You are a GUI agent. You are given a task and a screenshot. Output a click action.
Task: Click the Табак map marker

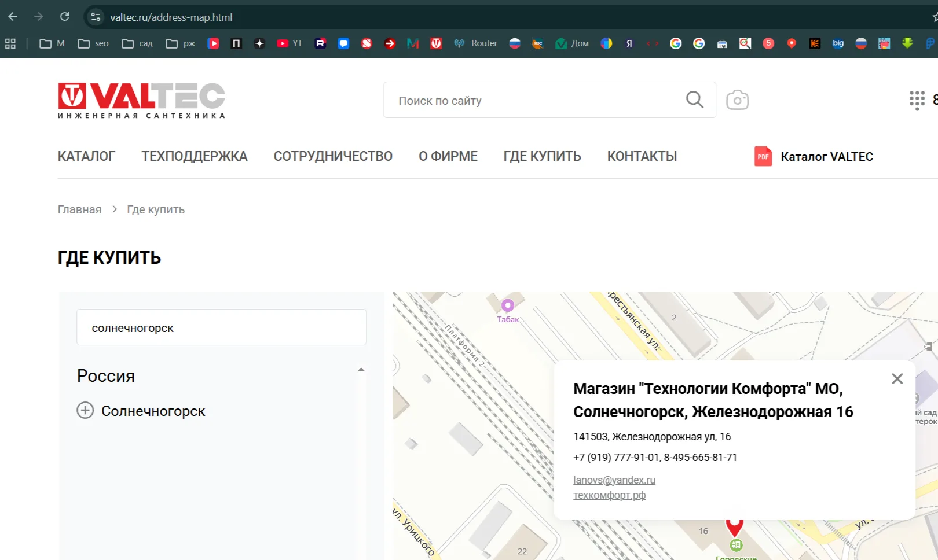click(x=508, y=305)
